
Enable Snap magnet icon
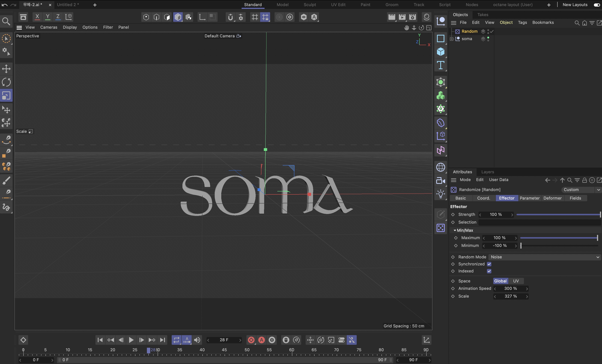(x=230, y=17)
